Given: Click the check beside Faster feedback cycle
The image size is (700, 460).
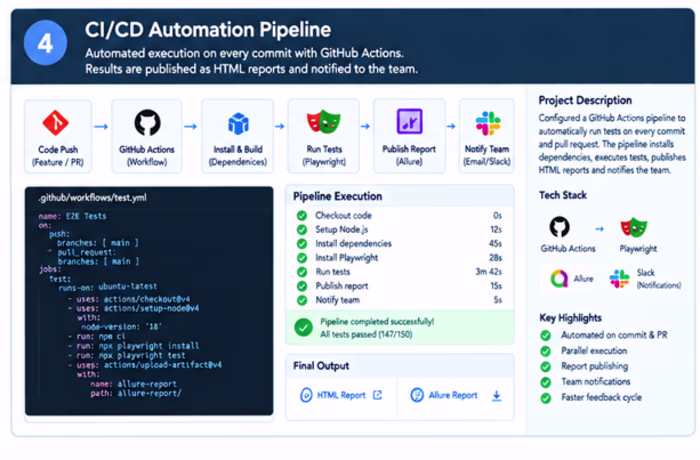Looking at the screenshot, I should click(x=546, y=398).
